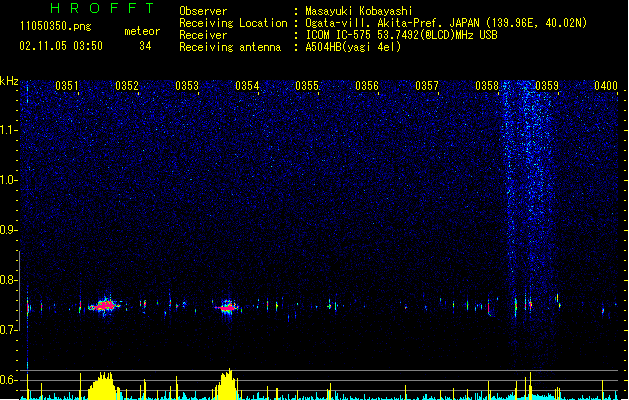Image resolution: width=629 pixels, height=400 pixels.
Task: Click the meteor echo before 0354
Action: point(227,307)
